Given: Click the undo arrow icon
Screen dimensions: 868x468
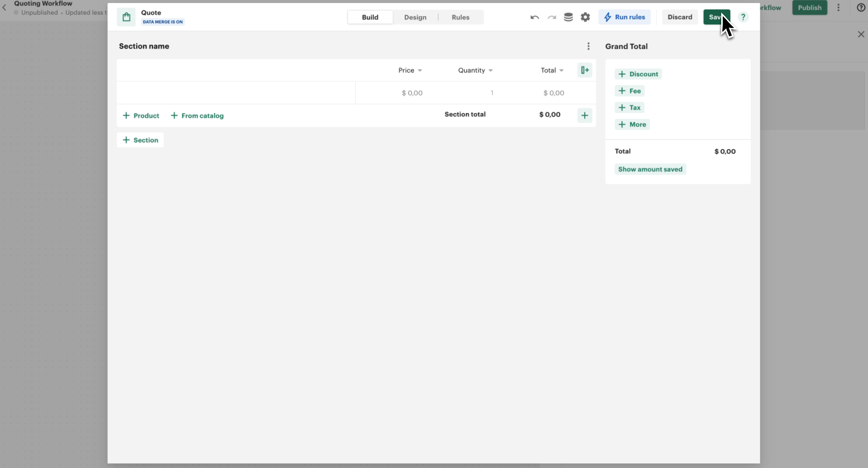Looking at the screenshot, I should pos(535,17).
